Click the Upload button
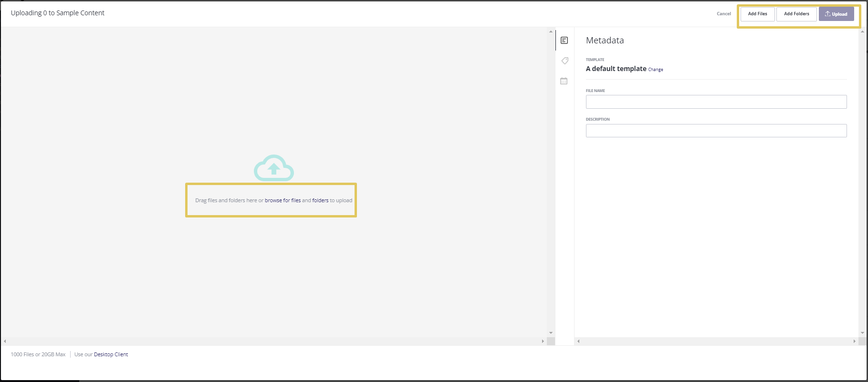 [x=836, y=14]
